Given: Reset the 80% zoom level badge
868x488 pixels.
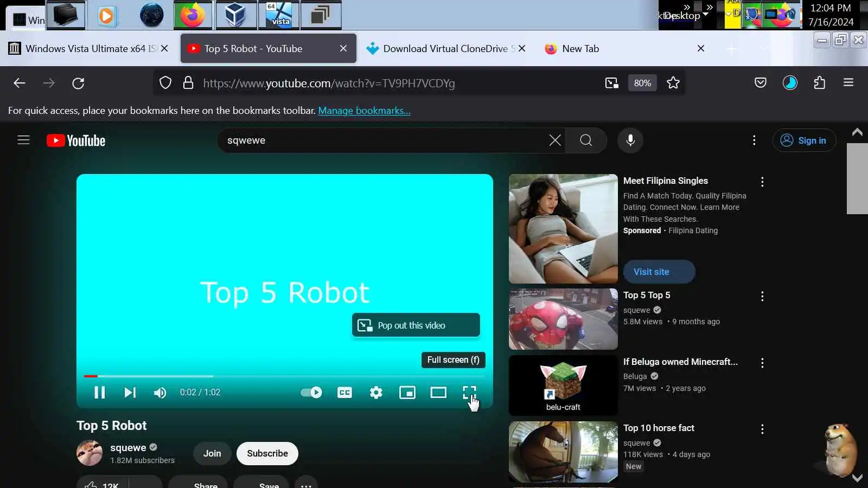Looking at the screenshot, I should coord(642,83).
